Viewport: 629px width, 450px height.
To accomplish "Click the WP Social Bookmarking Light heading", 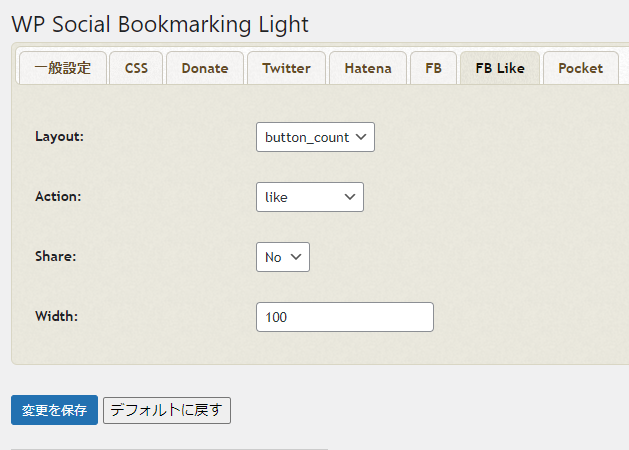I will [160, 22].
